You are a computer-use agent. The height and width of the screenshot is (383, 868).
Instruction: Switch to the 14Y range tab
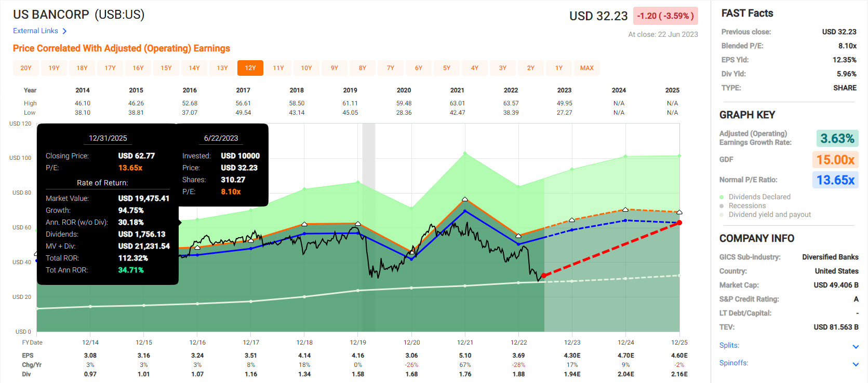pos(194,68)
